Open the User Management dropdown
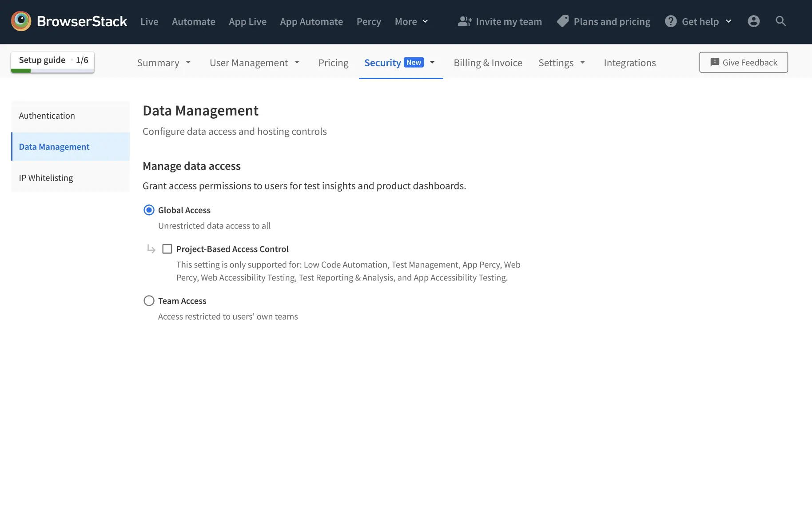812x512 pixels. coord(255,63)
